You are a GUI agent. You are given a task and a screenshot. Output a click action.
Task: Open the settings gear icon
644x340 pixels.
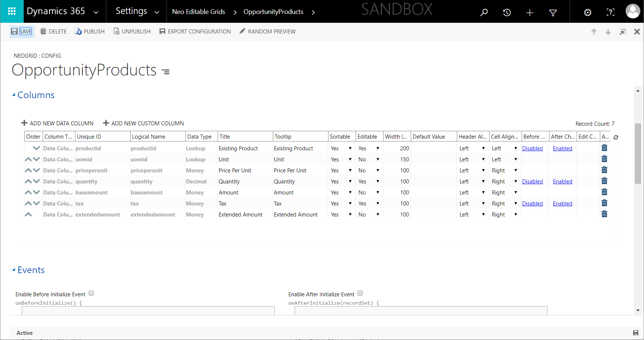coord(588,12)
